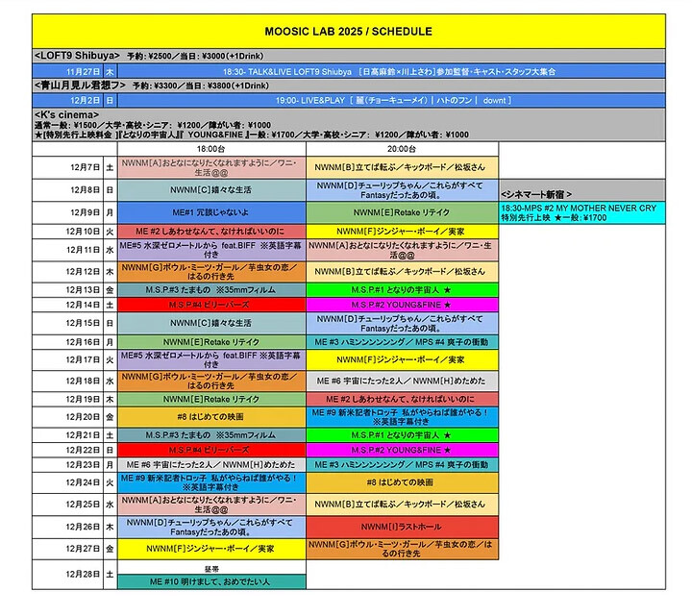
Task: Click NWNM[E]Retake in the 12月9日 row
Action: pos(402,212)
